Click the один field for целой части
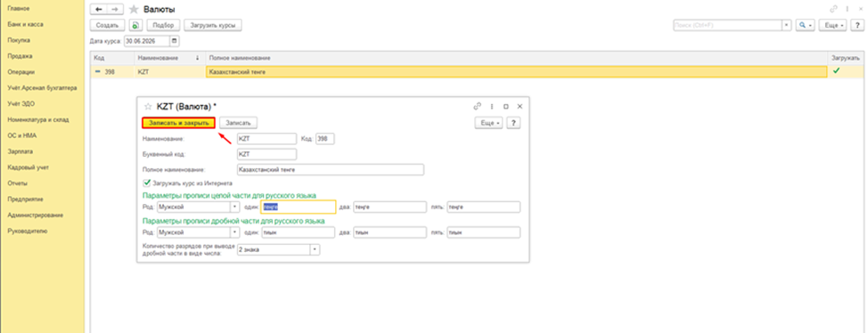 [x=299, y=207]
